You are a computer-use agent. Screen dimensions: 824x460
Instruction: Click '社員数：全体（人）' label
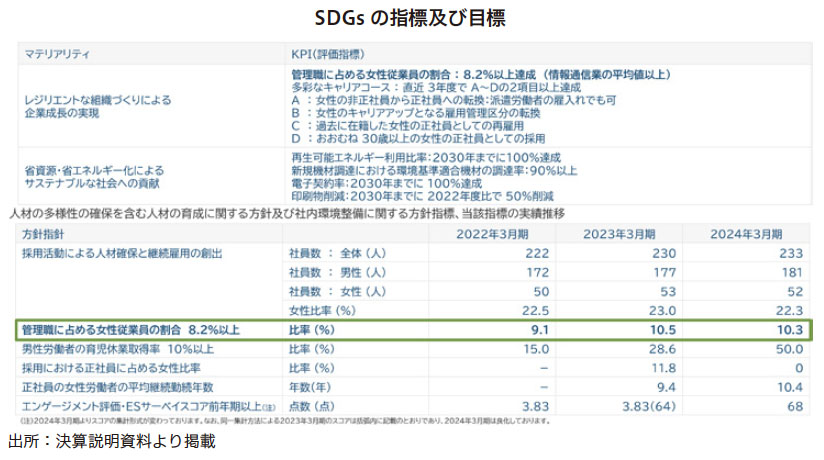coord(337,253)
